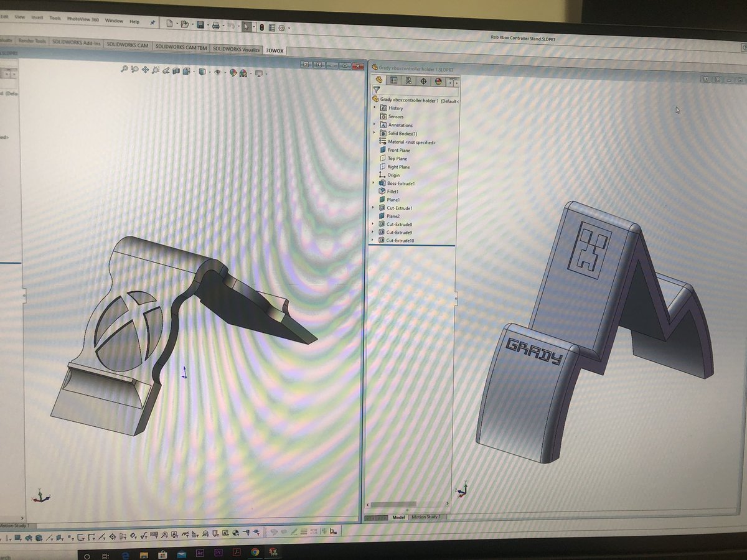Viewport: 747px width, 560px height.
Task: Expand the Cut-Extrude9 feature
Action: pos(372,231)
